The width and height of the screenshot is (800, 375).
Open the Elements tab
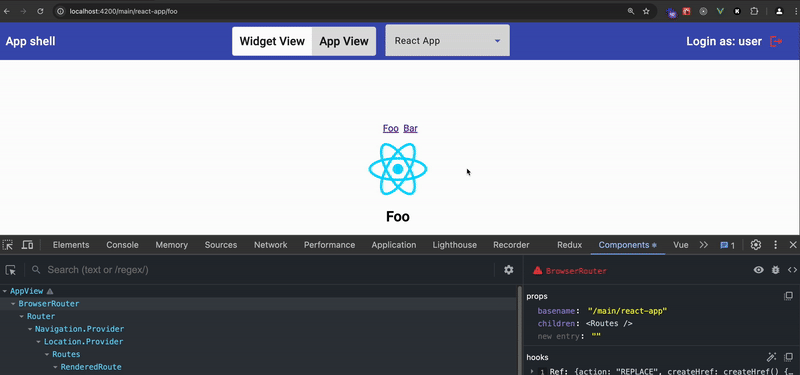tap(71, 245)
